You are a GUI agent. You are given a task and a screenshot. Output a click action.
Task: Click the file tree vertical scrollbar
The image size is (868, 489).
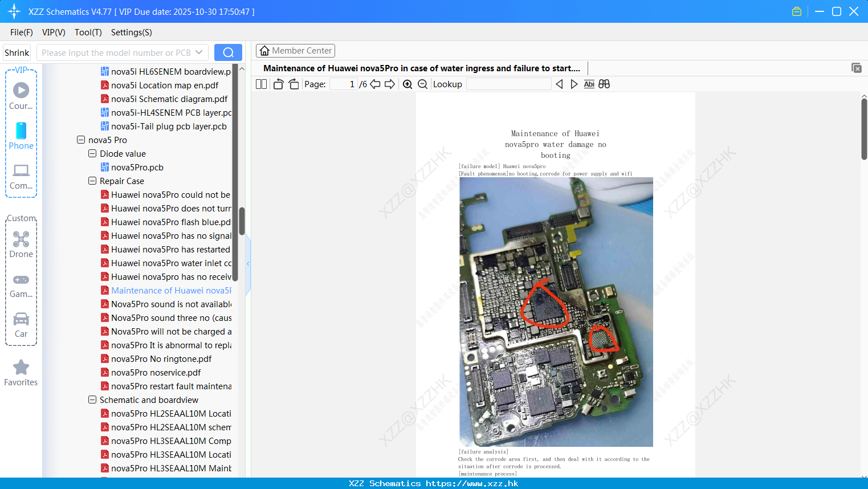click(x=242, y=222)
